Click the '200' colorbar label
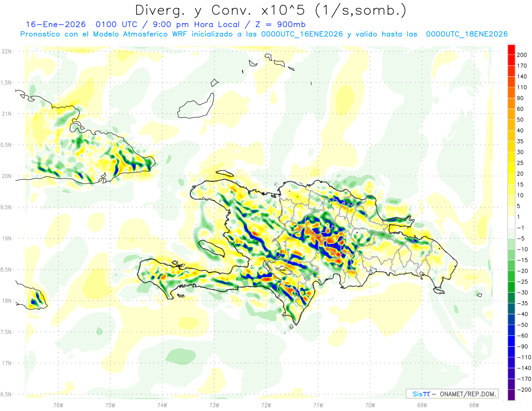This screenshot has width=532, height=411. 522,55
